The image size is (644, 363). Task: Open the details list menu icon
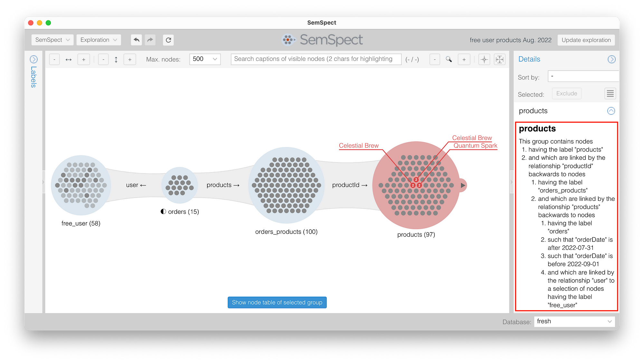pos(610,94)
